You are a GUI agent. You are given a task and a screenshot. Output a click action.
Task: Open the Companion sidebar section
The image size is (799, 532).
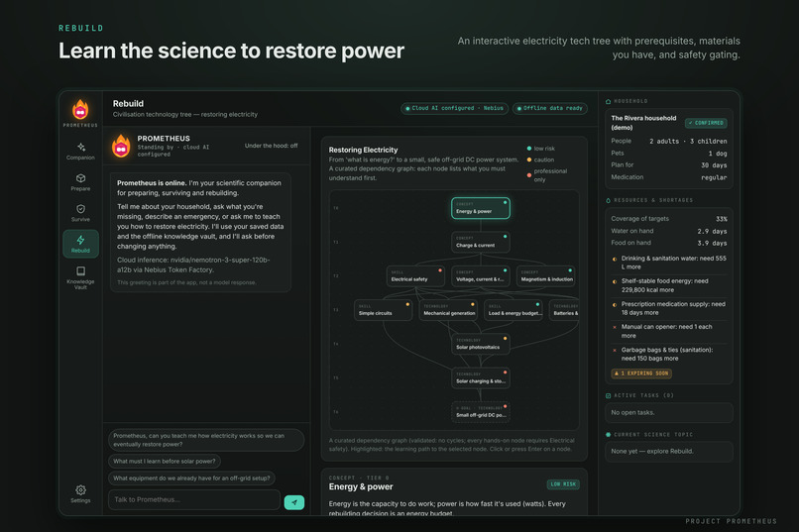pos(80,152)
